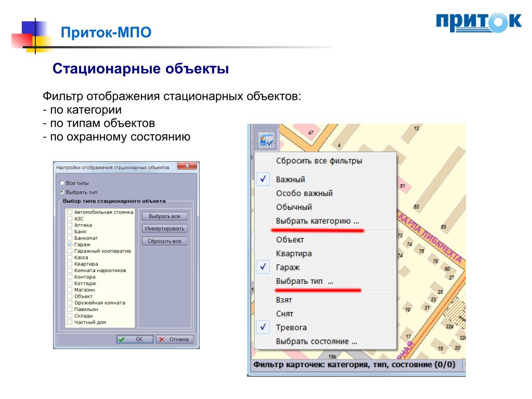
Task: Confirm the dialog with OK
Action: click(135, 339)
